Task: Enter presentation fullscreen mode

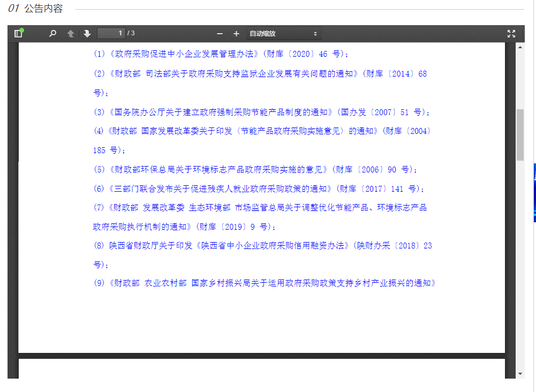Action: pyautogui.click(x=511, y=34)
